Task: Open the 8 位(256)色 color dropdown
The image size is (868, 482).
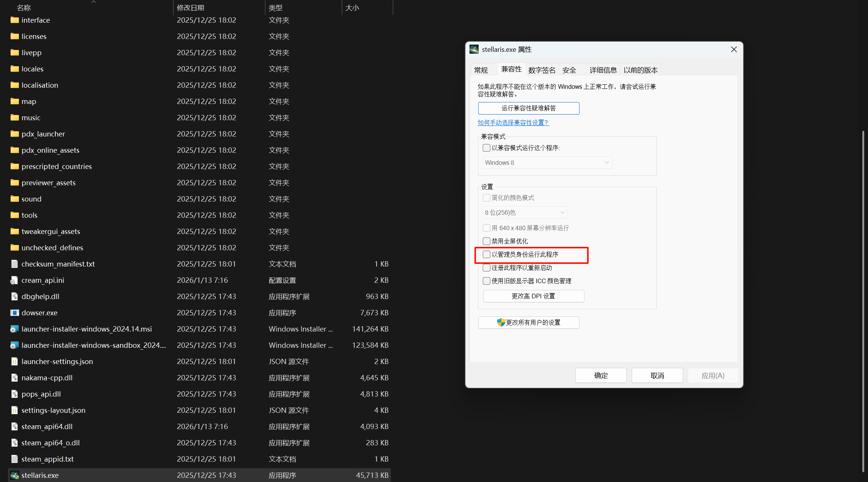Action: click(525, 212)
